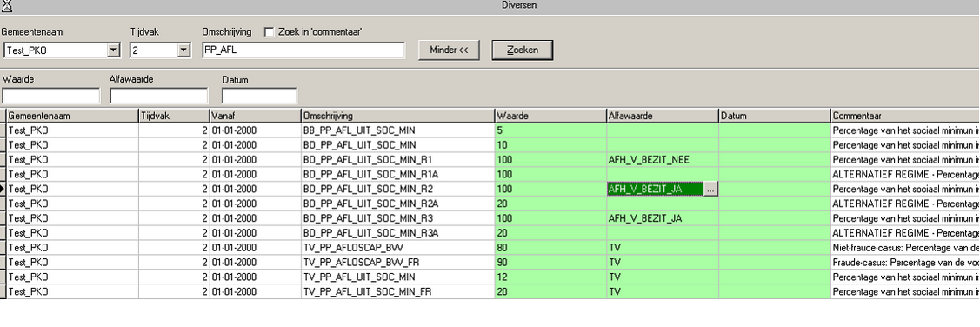Select the cell TV_PP_AFLOSCAP_BVV_FR
980x327 pixels.
tap(398, 263)
